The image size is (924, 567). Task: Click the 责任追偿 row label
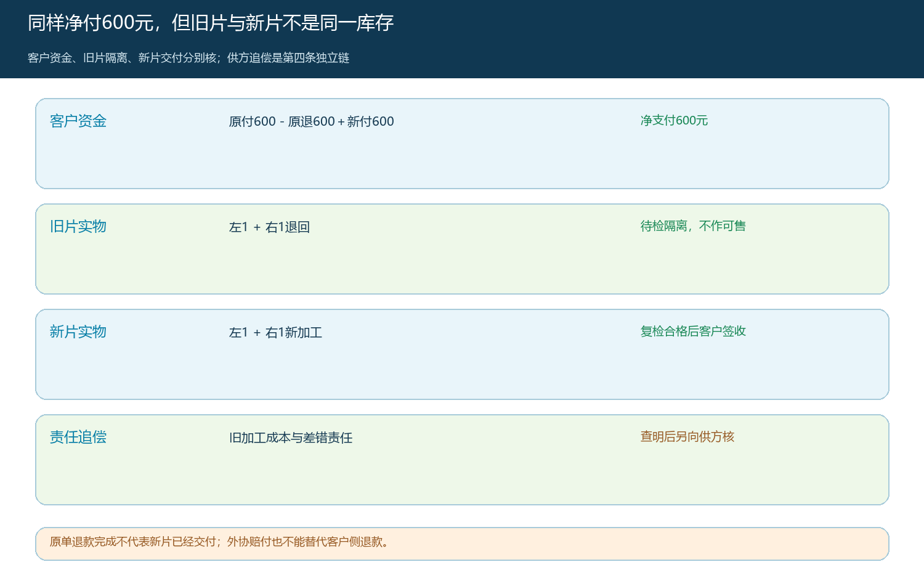coord(78,437)
